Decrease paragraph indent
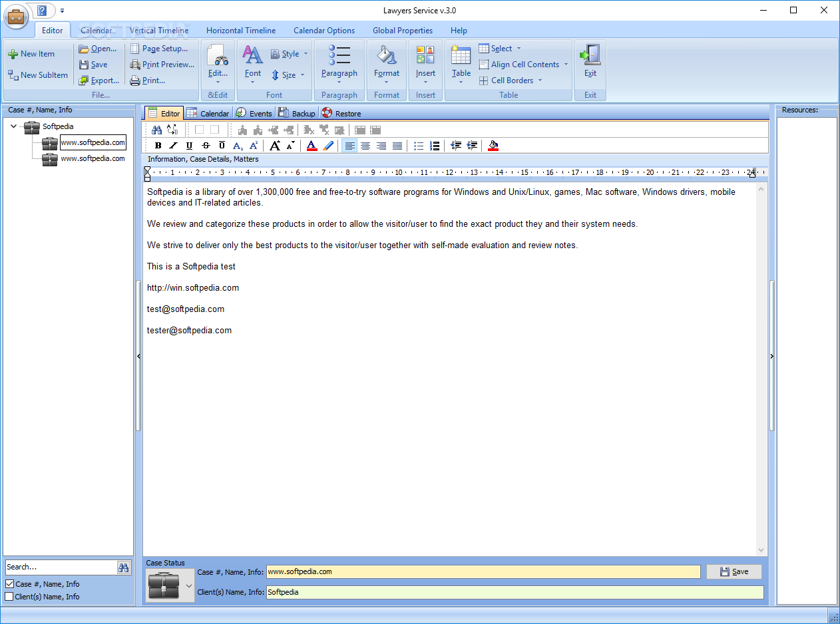 pos(456,146)
